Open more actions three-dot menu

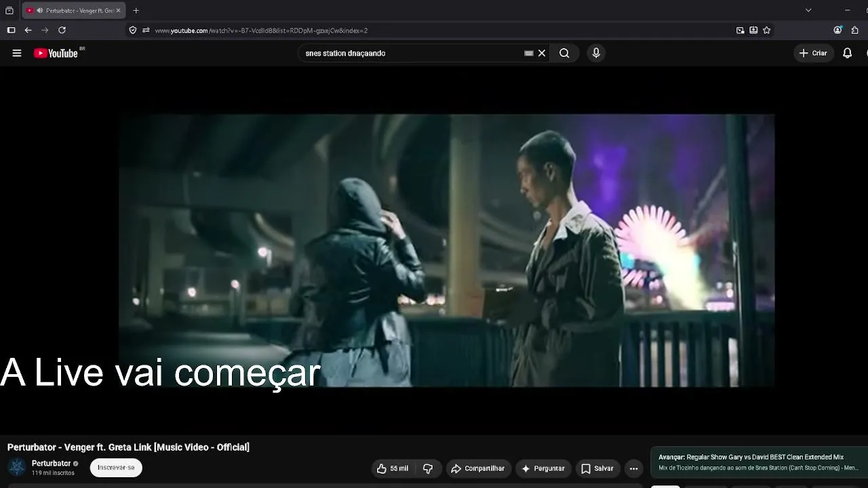click(x=633, y=468)
